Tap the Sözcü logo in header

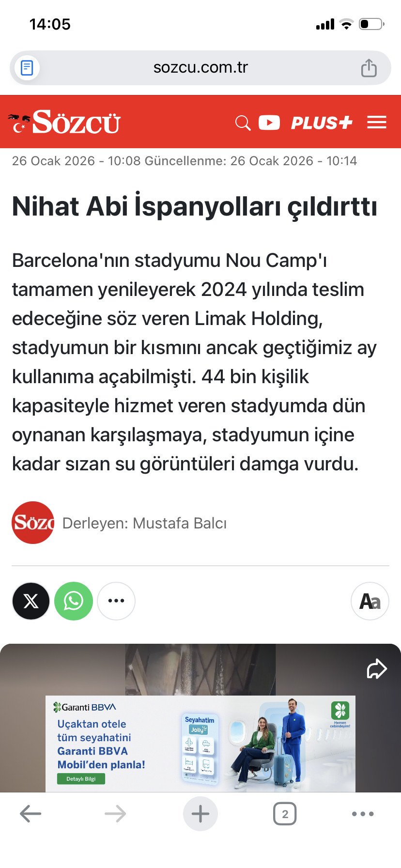65,122
